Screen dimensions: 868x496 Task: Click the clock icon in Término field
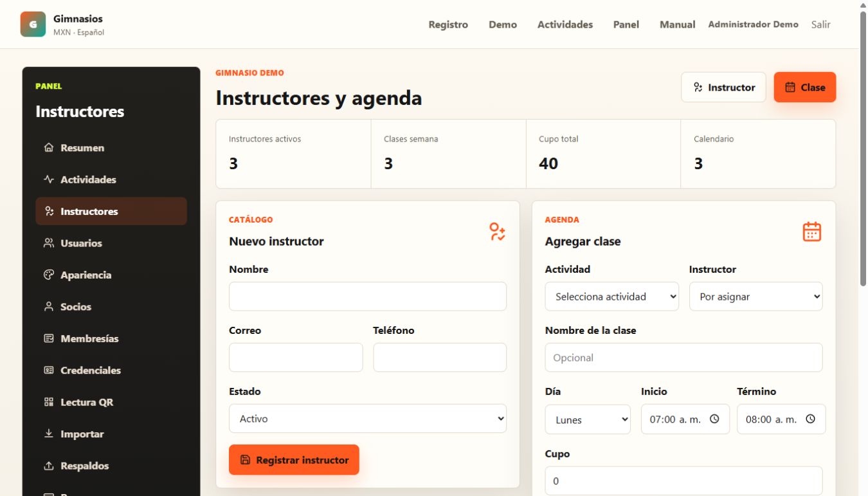click(810, 419)
